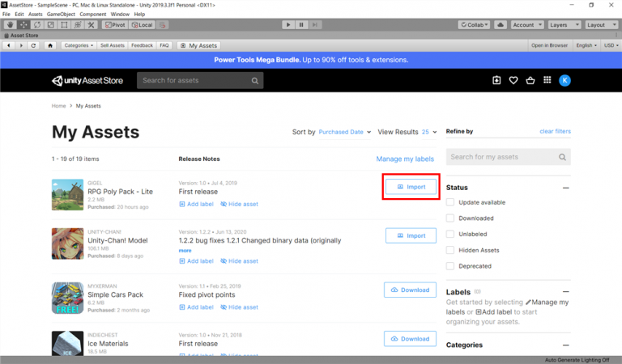
Task: Click clear filters link
Action: tap(555, 131)
